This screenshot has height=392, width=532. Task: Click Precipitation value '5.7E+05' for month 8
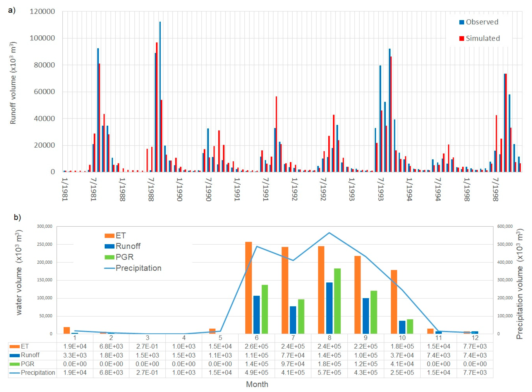click(x=329, y=373)
